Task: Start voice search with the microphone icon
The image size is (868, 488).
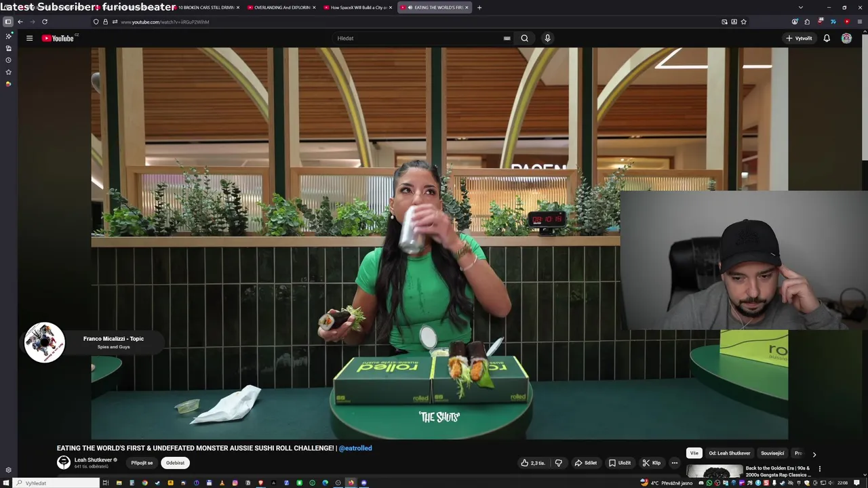Action: [x=547, y=38]
